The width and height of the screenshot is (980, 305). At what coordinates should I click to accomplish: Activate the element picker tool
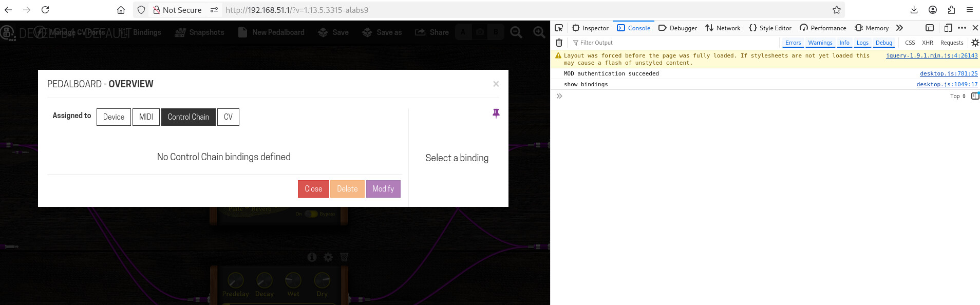point(559,28)
